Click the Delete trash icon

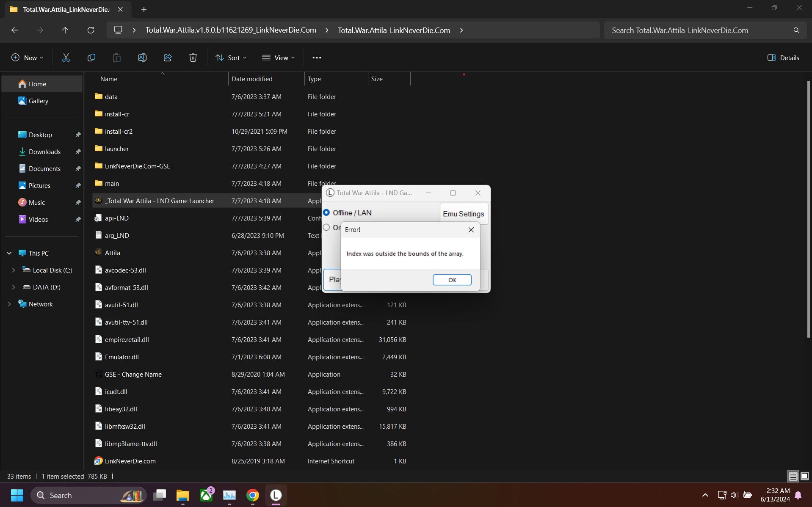tap(193, 58)
